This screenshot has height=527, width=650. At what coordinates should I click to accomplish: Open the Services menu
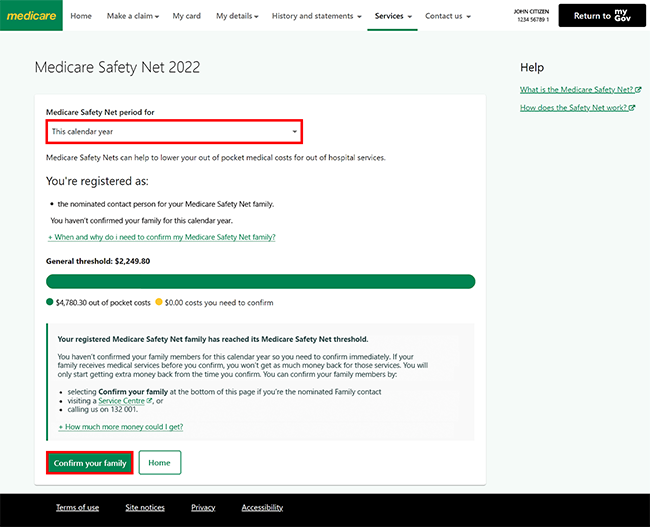(393, 16)
